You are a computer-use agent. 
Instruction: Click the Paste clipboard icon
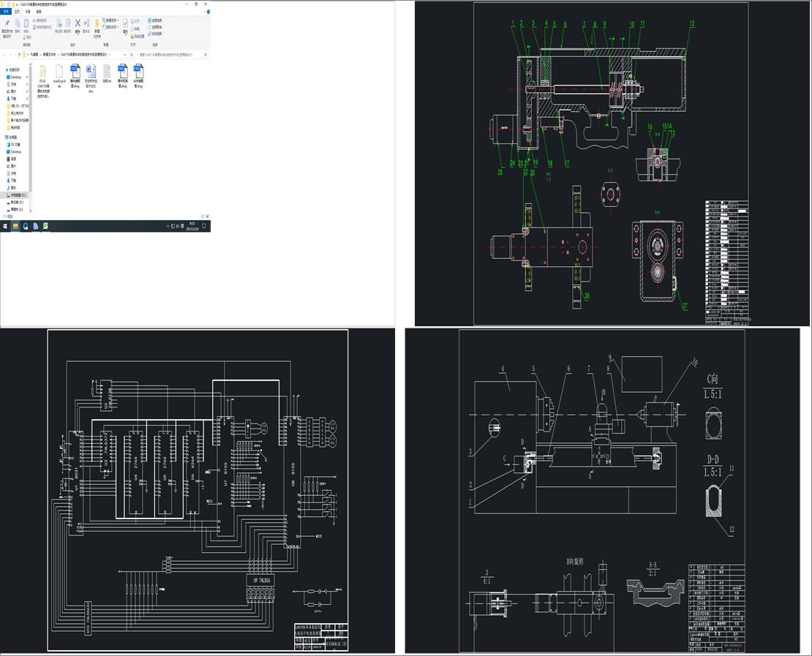[26, 25]
